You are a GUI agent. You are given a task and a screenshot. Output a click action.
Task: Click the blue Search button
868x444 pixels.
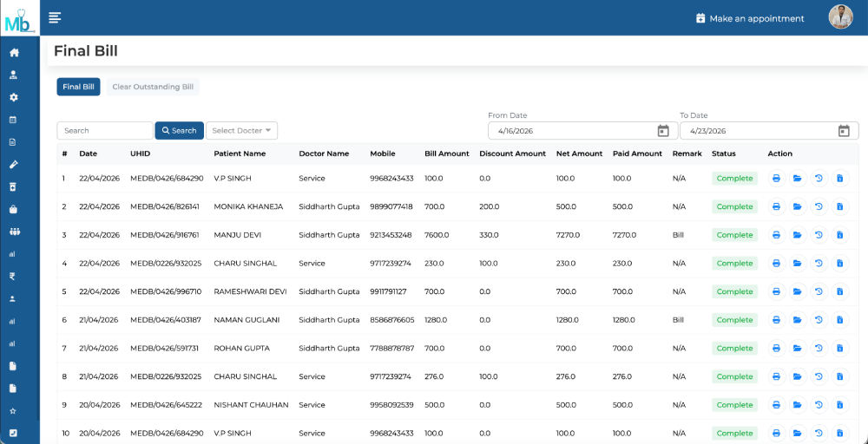180,130
